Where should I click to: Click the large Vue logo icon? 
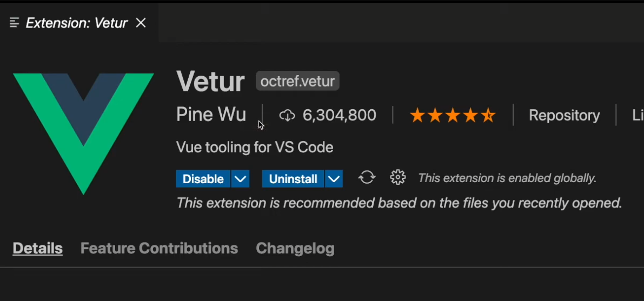point(83,134)
